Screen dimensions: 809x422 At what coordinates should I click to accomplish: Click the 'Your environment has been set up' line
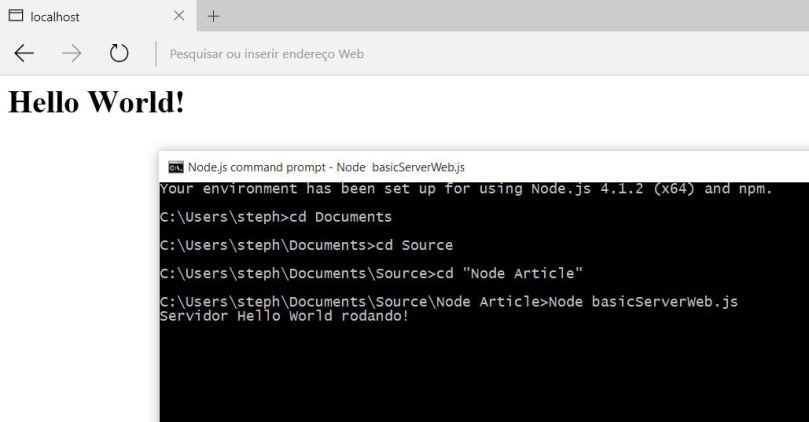[465, 188]
